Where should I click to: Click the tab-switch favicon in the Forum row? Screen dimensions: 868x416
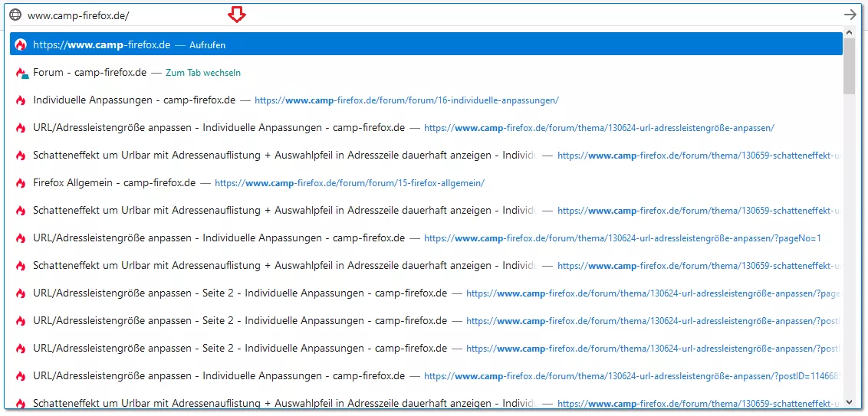(21, 73)
